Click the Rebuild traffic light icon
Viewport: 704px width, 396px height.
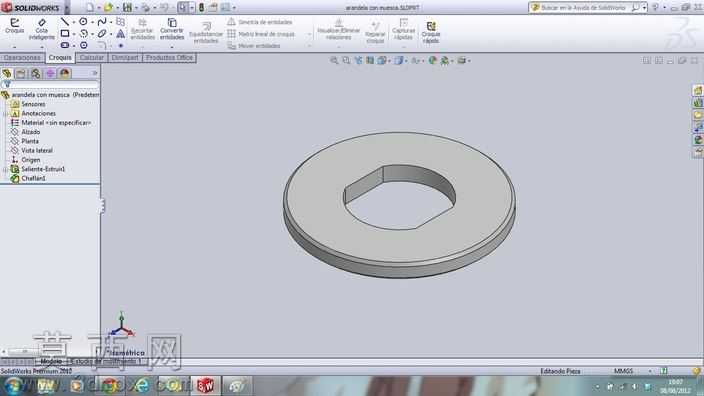(x=201, y=7)
